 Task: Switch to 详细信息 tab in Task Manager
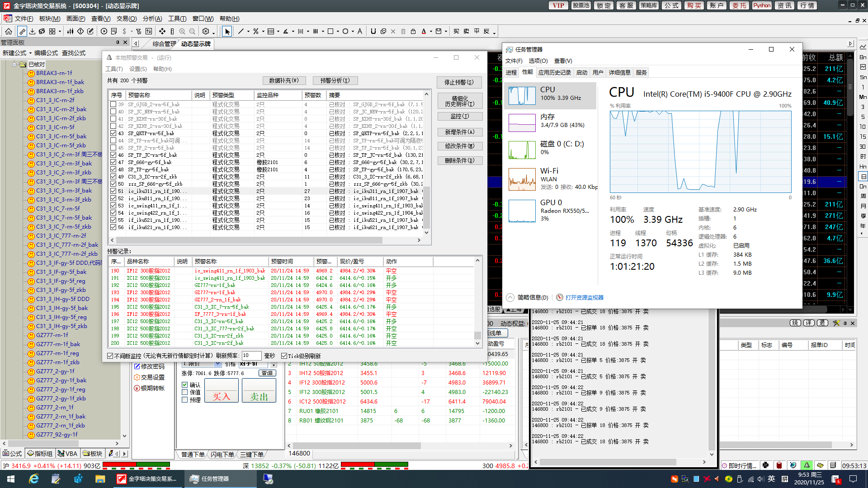619,72
